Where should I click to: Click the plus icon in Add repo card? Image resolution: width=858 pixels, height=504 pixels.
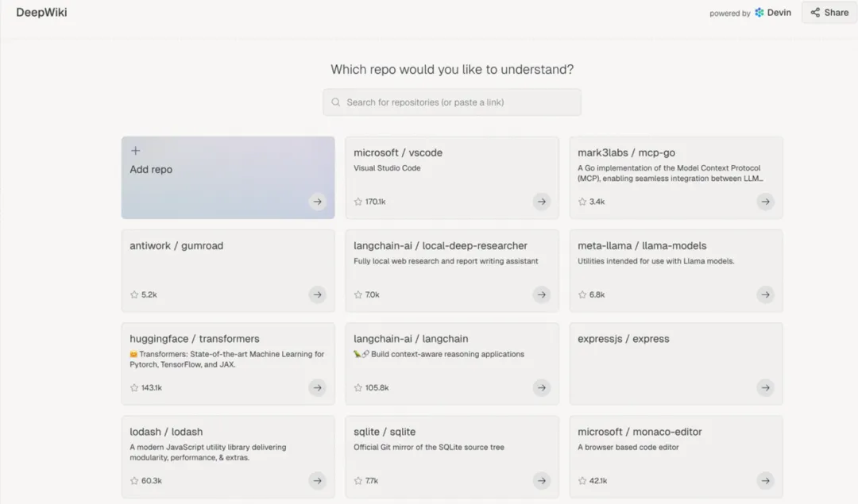(x=135, y=151)
